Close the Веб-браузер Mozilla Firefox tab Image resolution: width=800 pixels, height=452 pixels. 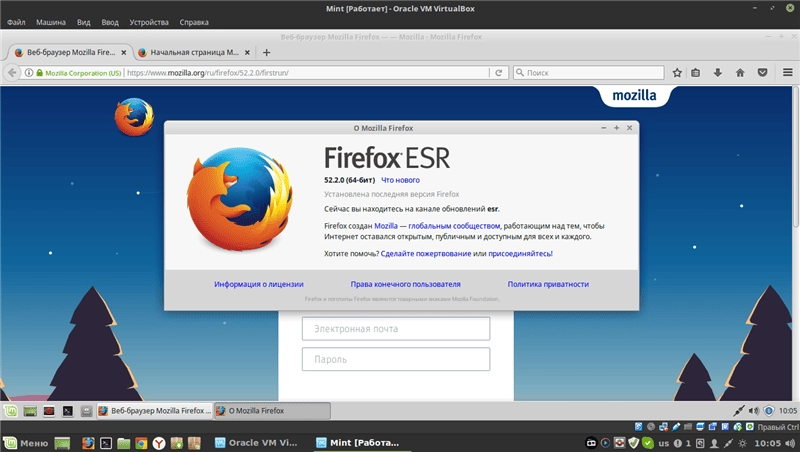[123, 52]
